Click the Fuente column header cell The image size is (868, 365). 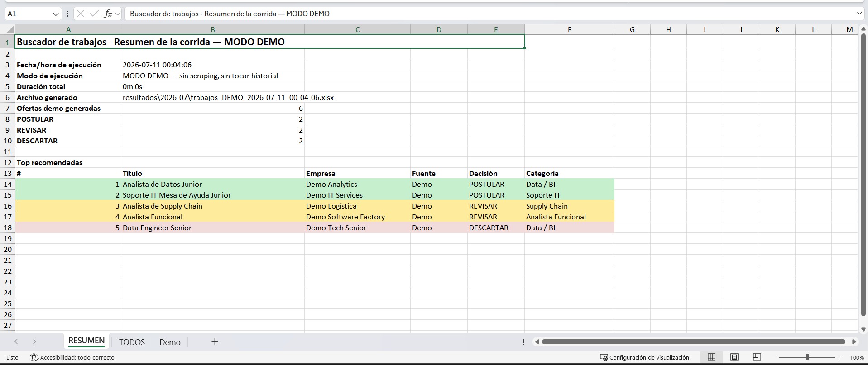439,173
